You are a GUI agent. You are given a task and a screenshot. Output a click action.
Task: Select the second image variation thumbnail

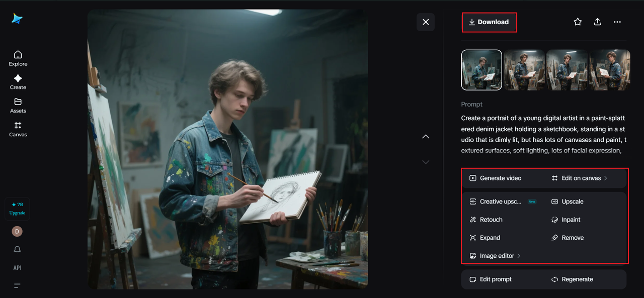tap(524, 70)
